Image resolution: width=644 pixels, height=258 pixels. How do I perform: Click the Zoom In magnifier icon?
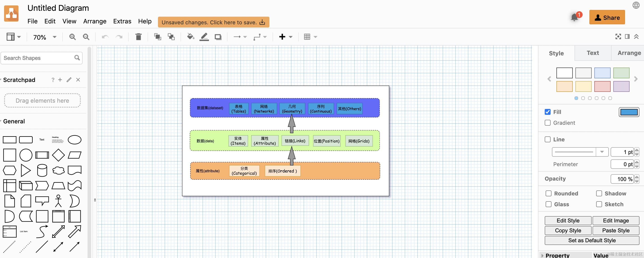[72, 37]
